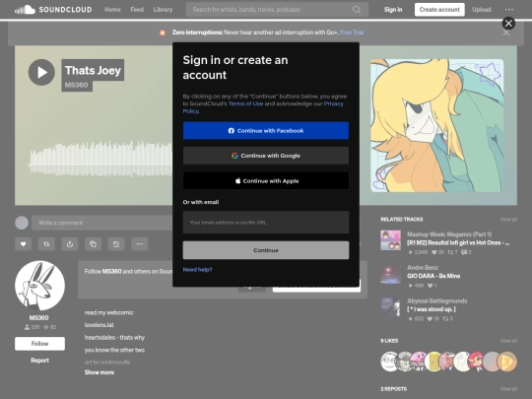Copy link icon under comment box
The width and height of the screenshot is (532, 399).
coord(93,244)
